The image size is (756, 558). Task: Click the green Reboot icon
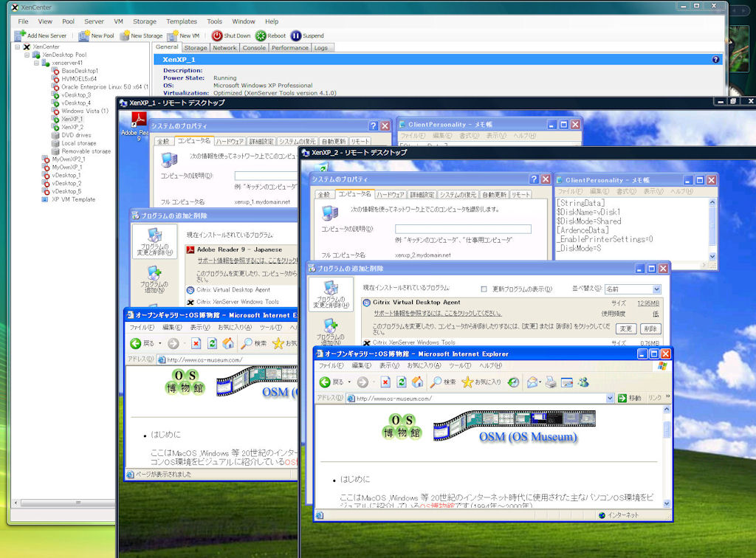click(261, 35)
